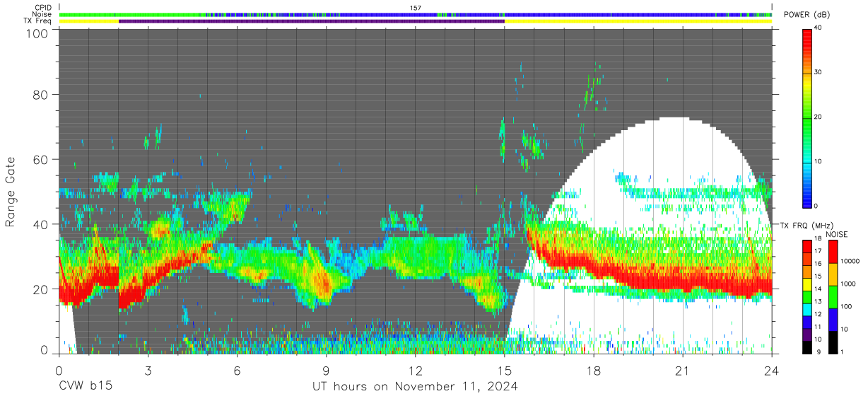Click the "POWER (dB)" legend title
Image resolution: width=868 pixels, height=401 pixels.
[x=807, y=15]
